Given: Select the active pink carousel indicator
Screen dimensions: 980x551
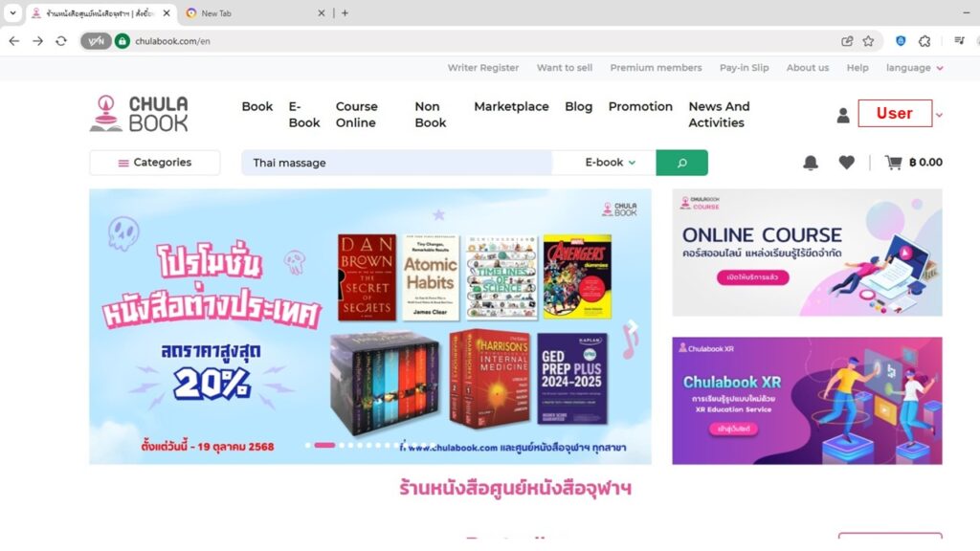Looking at the screenshot, I should coord(324,445).
